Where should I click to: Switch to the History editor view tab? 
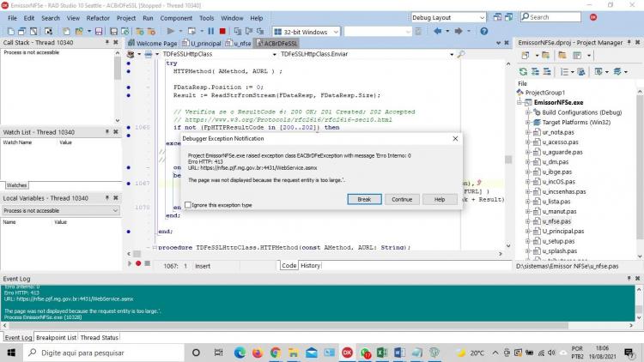[310, 266]
